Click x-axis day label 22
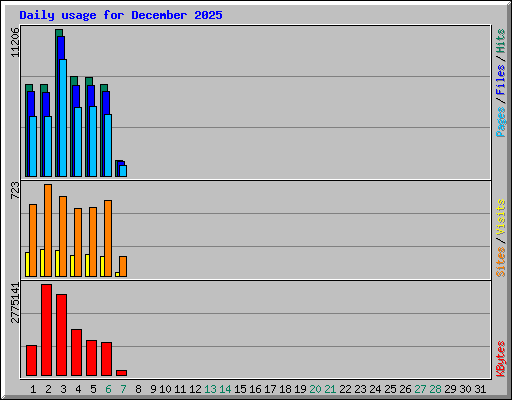512x400 pixels. click(345, 389)
